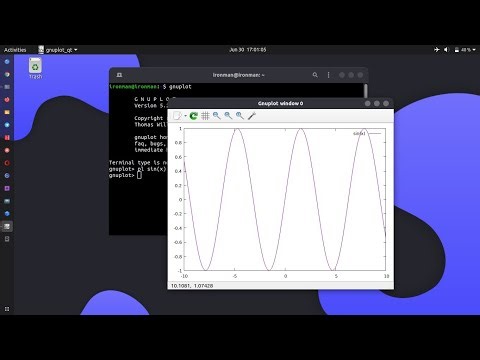Image resolution: width=480 pixels, height=360 pixels.
Task: Toggle the grid display on the plot
Action: (x=205, y=116)
